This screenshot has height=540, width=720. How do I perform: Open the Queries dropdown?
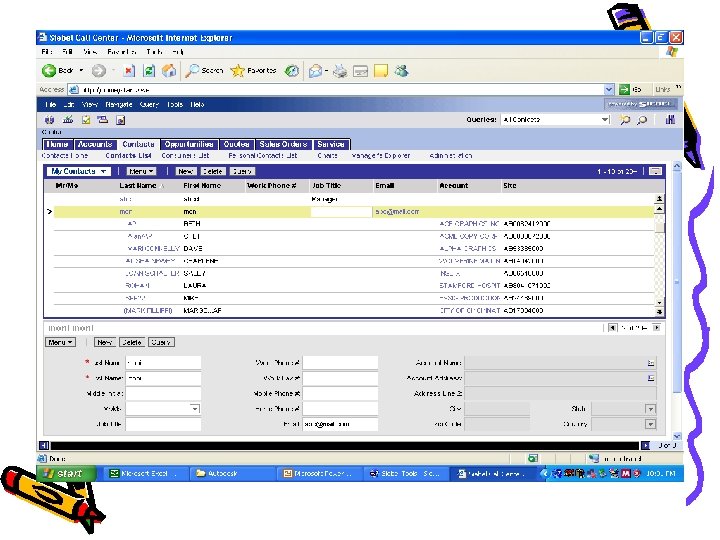click(605, 119)
